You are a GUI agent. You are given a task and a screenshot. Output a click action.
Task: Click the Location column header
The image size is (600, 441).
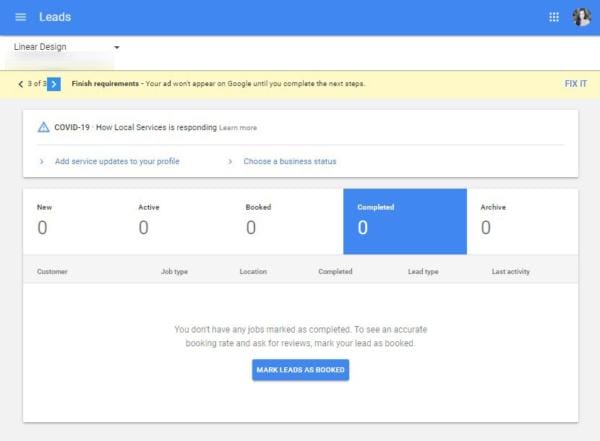[253, 271]
